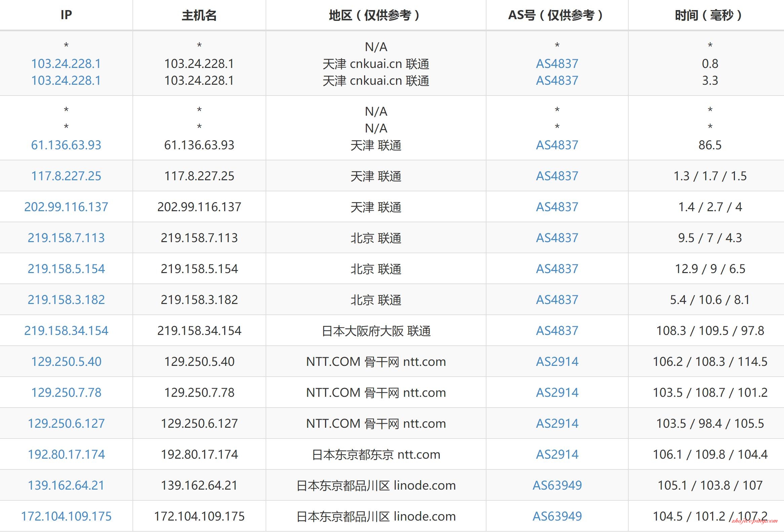The image size is (784, 532).
Task: Click region text in the 129.250.7.78 row
Action: tap(376, 393)
